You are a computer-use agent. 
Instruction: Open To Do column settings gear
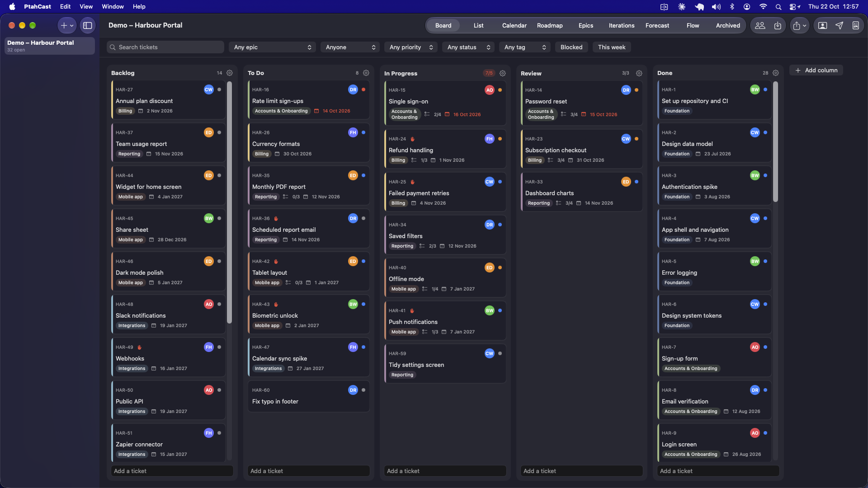coord(366,73)
